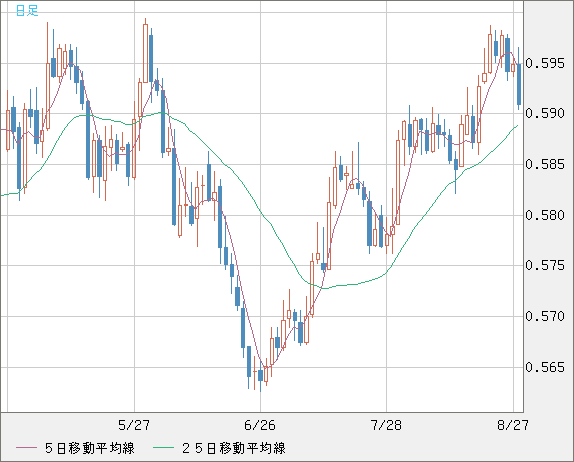Image resolution: width=574 pixels, height=462 pixels.
Task: Click the 5/27 date axis label
Action: [134, 425]
